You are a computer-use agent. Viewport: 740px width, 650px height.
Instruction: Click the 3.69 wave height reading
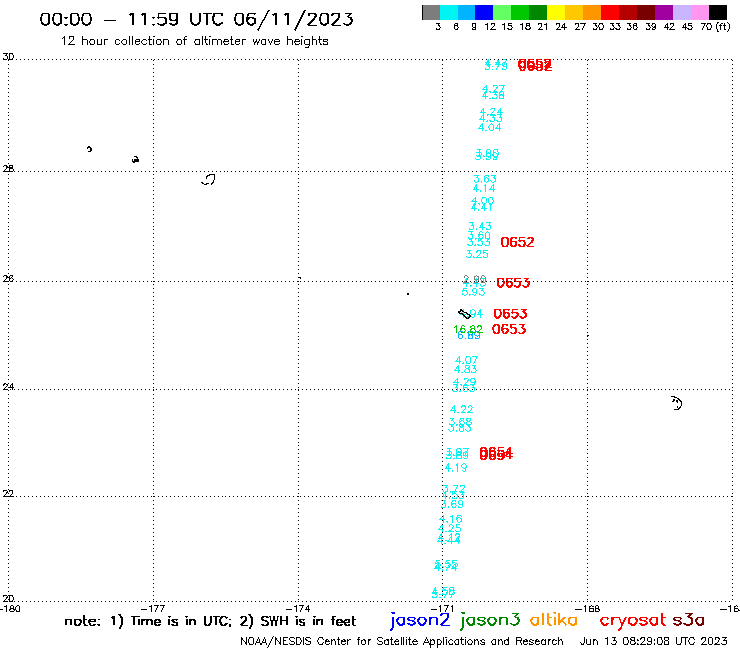(x=452, y=504)
